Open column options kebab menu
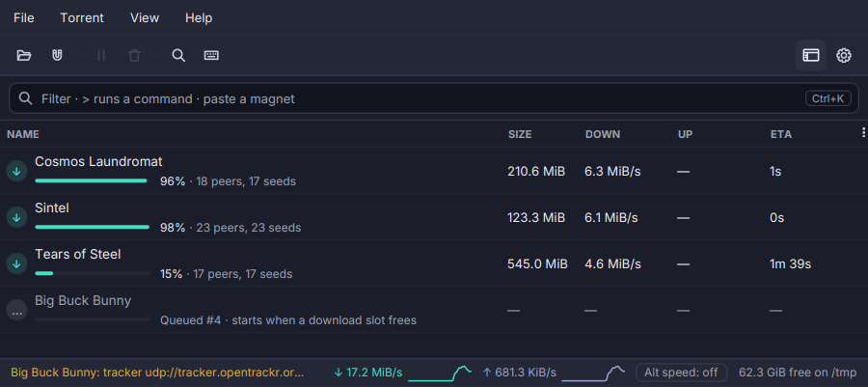The height and width of the screenshot is (387, 868). click(x=863, y=133)
